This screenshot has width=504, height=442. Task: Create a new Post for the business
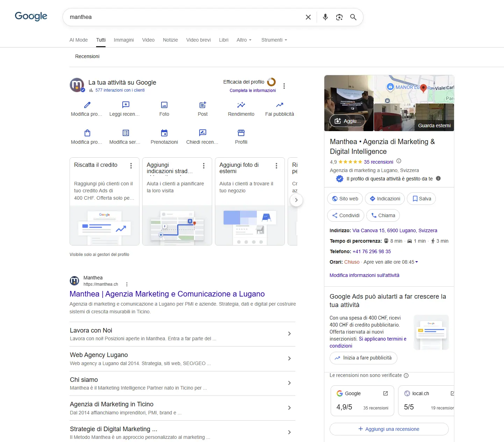pyautogui.click(x=203, y=109)
